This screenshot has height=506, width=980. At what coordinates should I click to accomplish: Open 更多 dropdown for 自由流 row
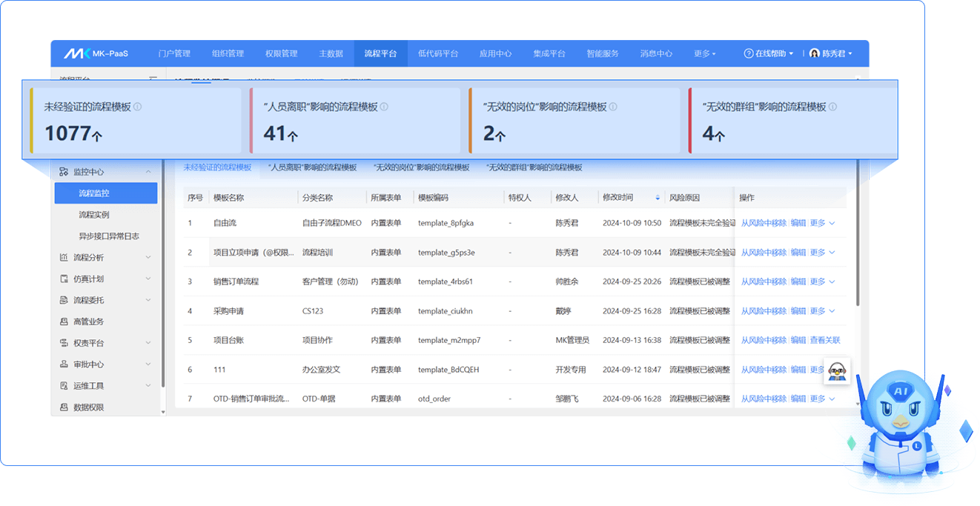point(822,223)
